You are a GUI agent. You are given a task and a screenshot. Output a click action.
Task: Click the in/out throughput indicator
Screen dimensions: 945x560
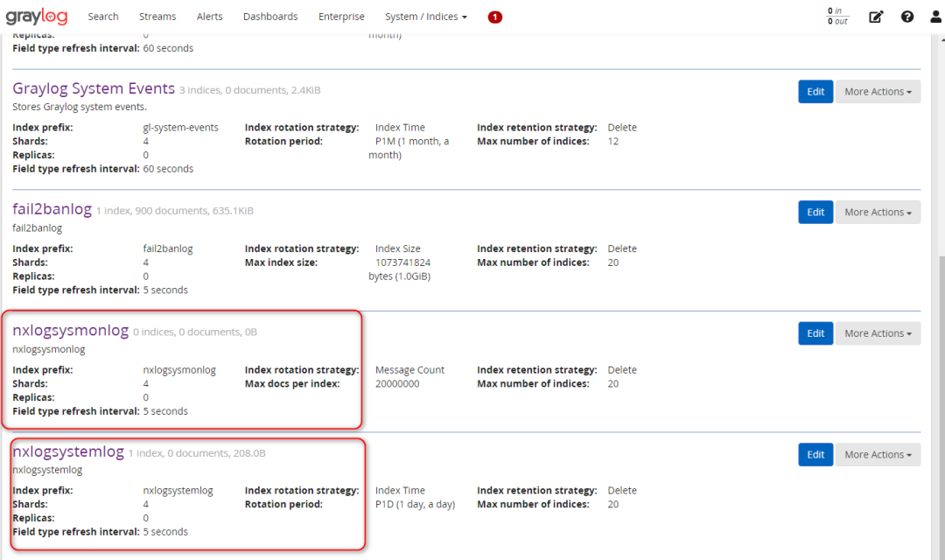click(x=837, y=17)
